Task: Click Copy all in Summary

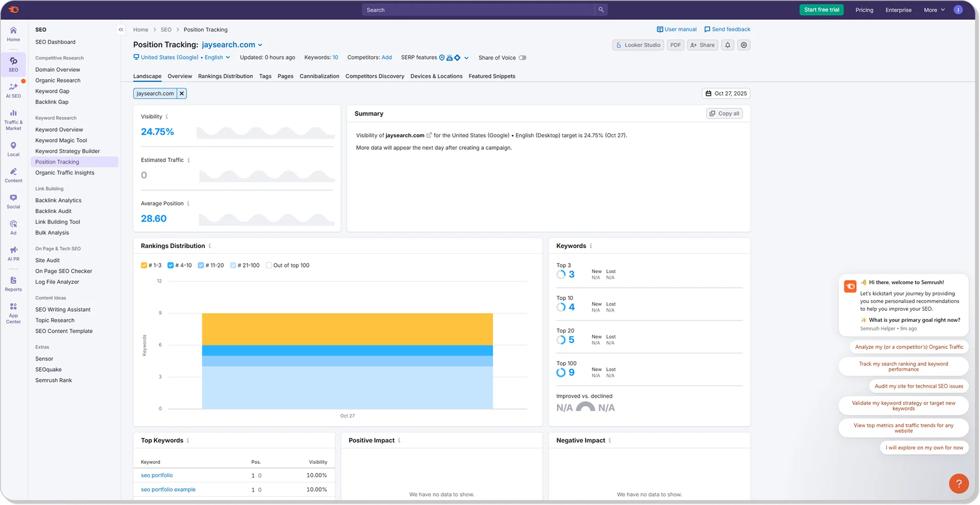Action: pos(724,113)
